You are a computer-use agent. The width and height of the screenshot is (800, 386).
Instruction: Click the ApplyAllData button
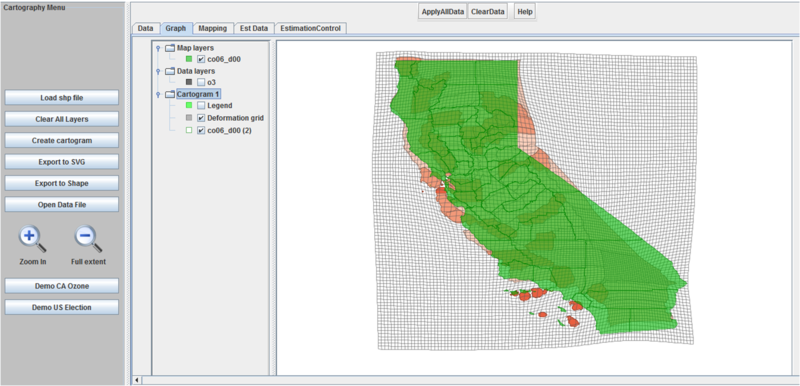tap(443, 11)
